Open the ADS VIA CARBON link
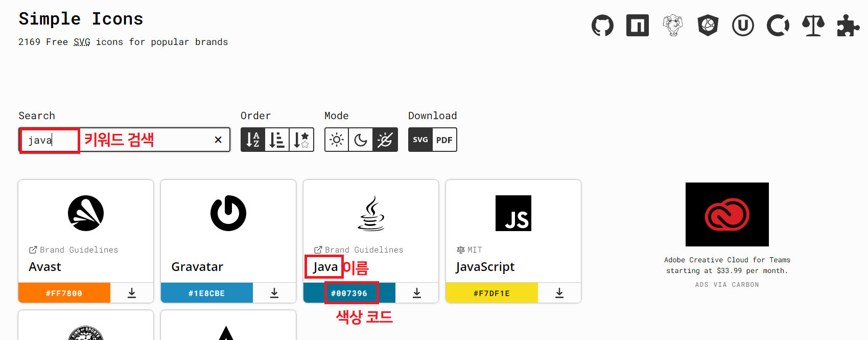 pos(727,285)
